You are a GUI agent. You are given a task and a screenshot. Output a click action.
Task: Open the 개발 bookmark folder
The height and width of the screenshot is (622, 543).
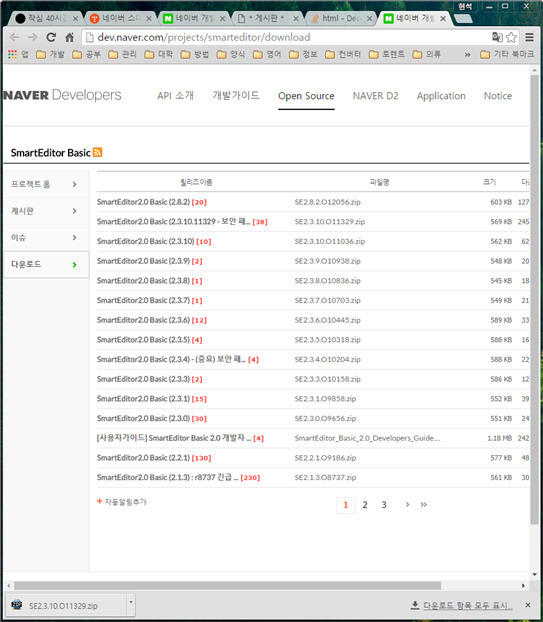click(x=50, y=54)
